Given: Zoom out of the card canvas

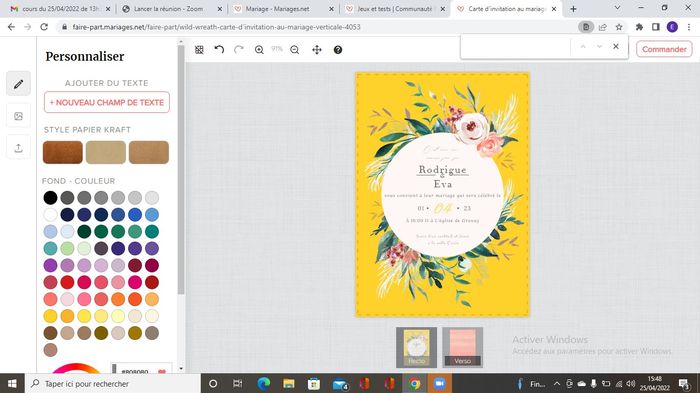Looking at the screenshot, I should (x=295, y=50).
